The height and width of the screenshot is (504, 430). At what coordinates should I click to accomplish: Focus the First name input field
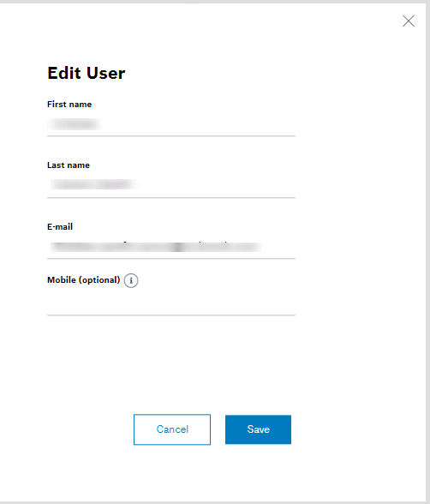tap(171, 124)
